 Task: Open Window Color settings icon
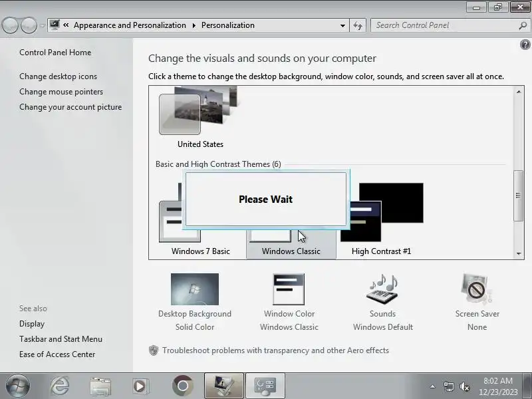(289, 289)
